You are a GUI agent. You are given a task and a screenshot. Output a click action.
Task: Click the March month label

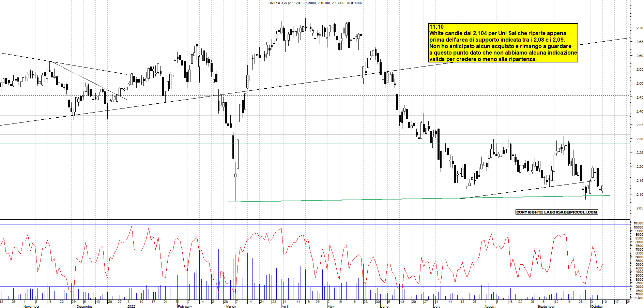(231, 306)
